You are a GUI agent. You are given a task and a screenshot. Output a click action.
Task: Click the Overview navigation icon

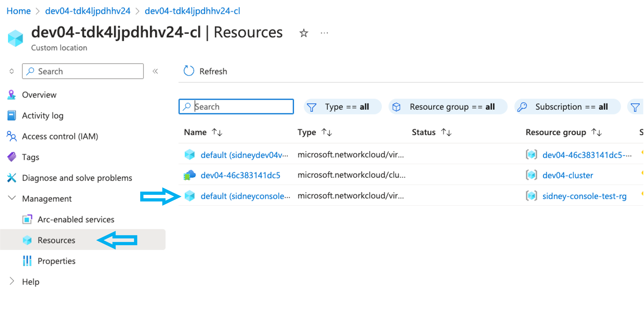(x=11, y=94)
